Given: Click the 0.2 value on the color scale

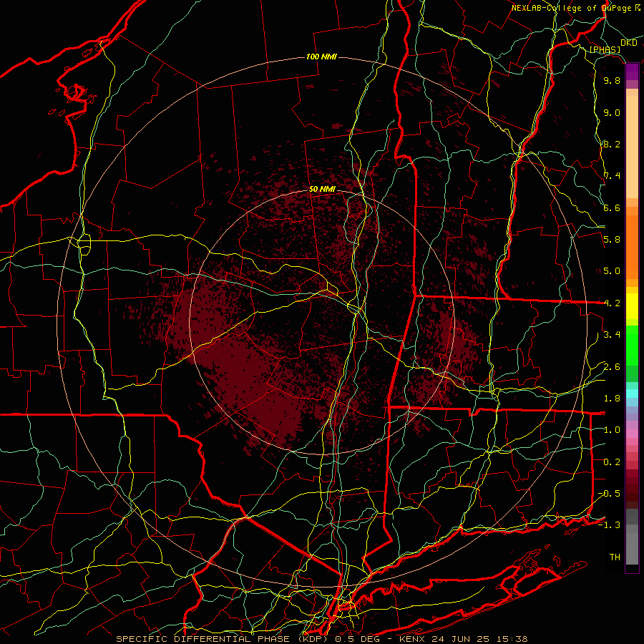Looking at the screenshot, I should (612, 462).
